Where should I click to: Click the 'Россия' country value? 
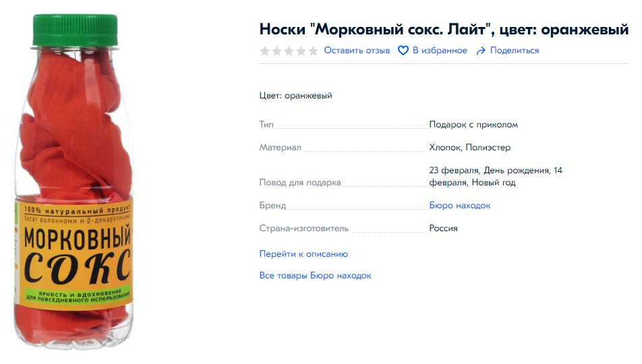tap(444, 229)
